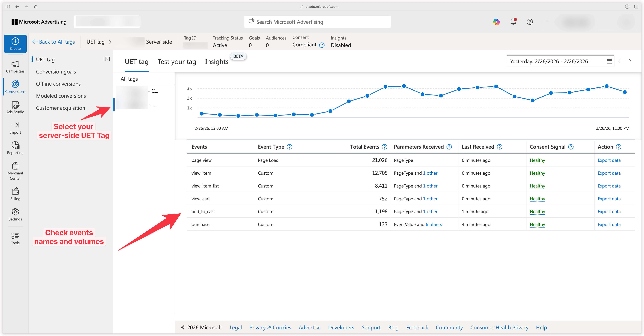This screenshot has height=336, width=644.
Task: Open Ads Studio from the sidebar icon
Action: click(15, 107)
